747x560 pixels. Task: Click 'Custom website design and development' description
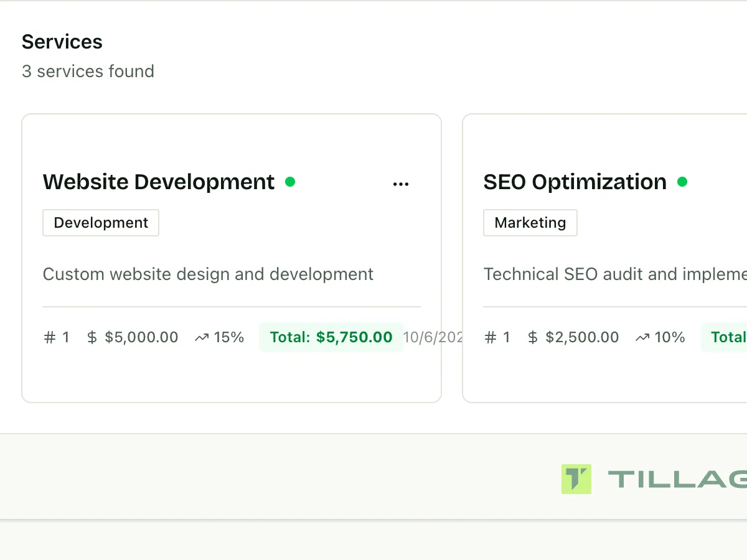coord(208,274)
